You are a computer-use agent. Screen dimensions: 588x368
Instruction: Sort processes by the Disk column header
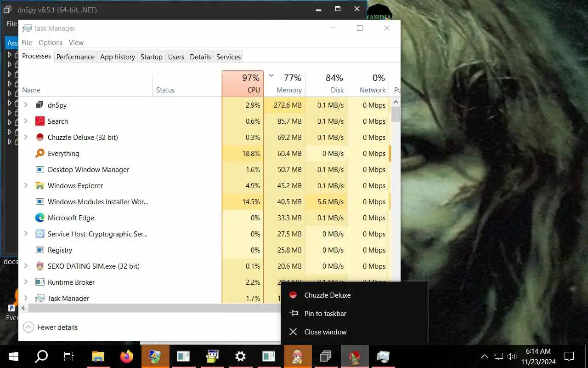(326, 83)
